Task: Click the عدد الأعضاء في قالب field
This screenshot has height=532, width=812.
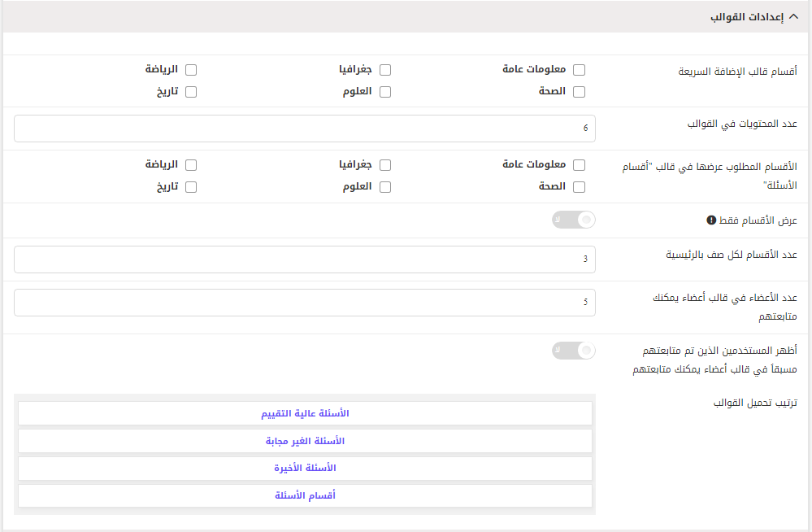Action: (x=305, y=303)
